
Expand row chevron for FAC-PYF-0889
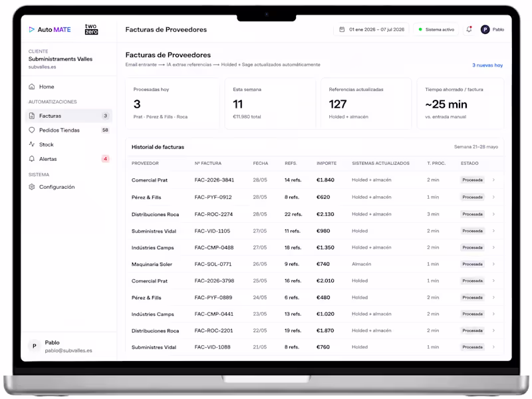(493, 297)
